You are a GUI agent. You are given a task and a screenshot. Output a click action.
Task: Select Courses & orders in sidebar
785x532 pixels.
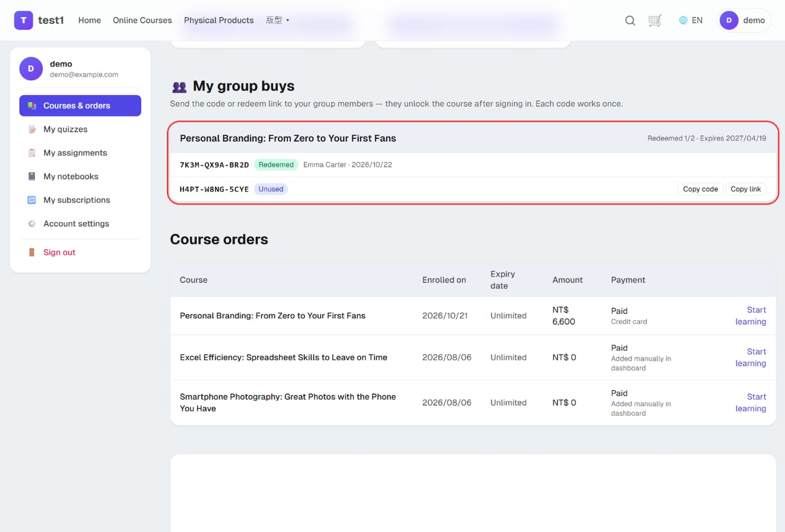point(80,106)
